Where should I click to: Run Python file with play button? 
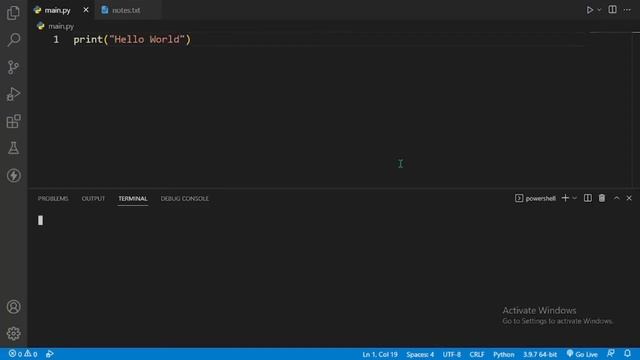(x=590, y=10)
